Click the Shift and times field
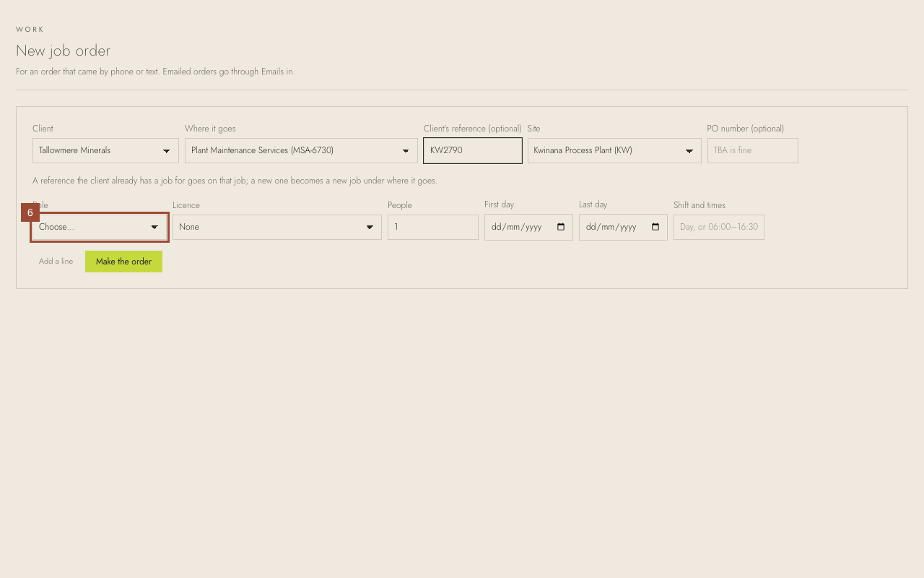924x578 pixels. 719,227
